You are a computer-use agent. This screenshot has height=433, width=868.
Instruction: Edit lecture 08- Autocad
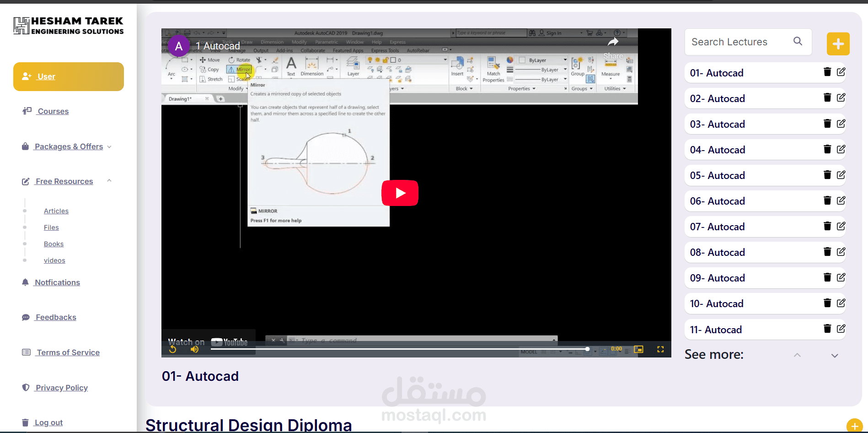click(x=841, y=252)
